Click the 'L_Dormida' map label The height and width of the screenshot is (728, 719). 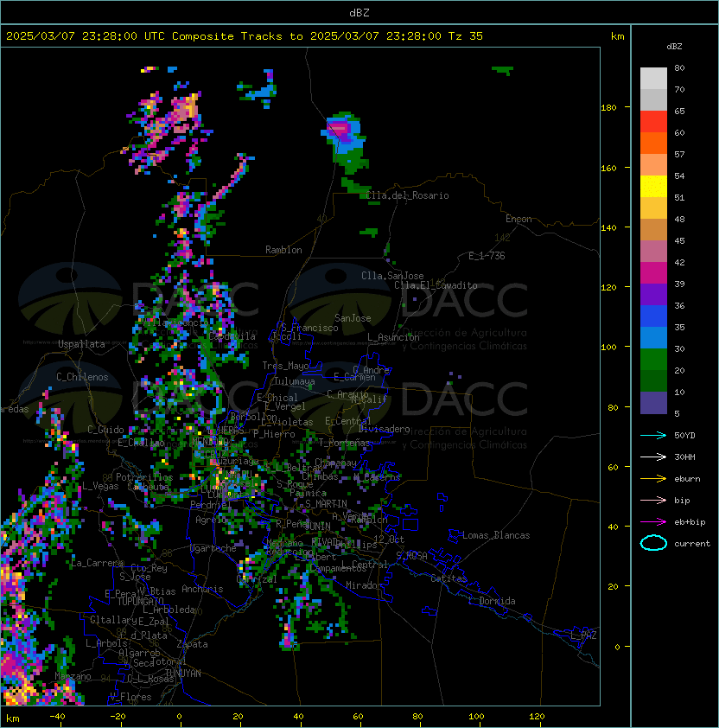pyautogui.click(x=492, y=601)
